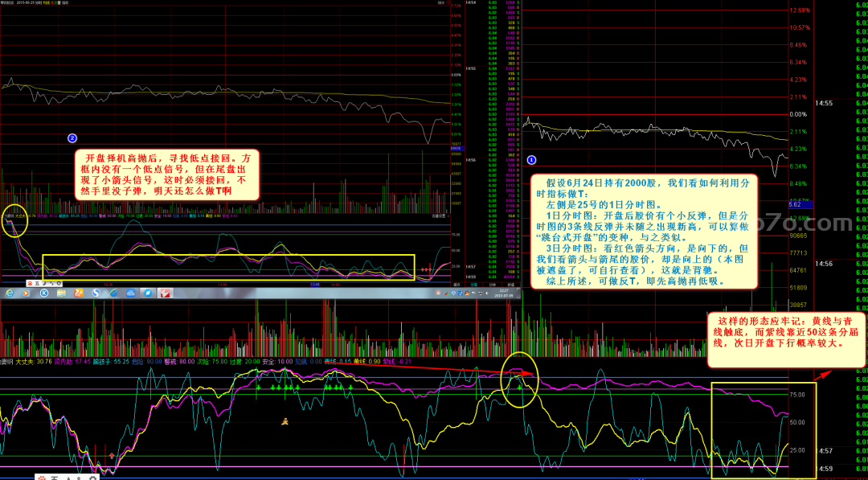Switch to the red stock software icon
The width and height of the screenshot is (868, 480).
tap(165, 293)
